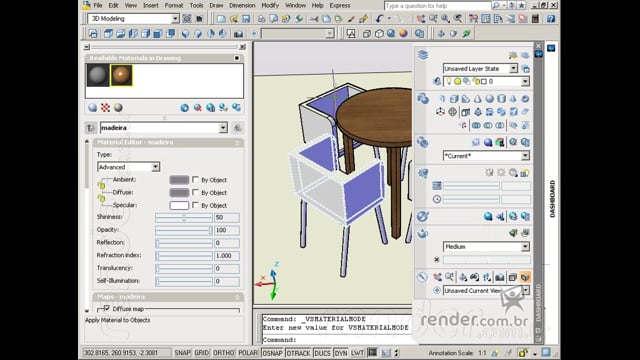Select the gray Global material thumbnail
Image resolution: width=640 pixels, height=360 pixels.
click(98, 75)
